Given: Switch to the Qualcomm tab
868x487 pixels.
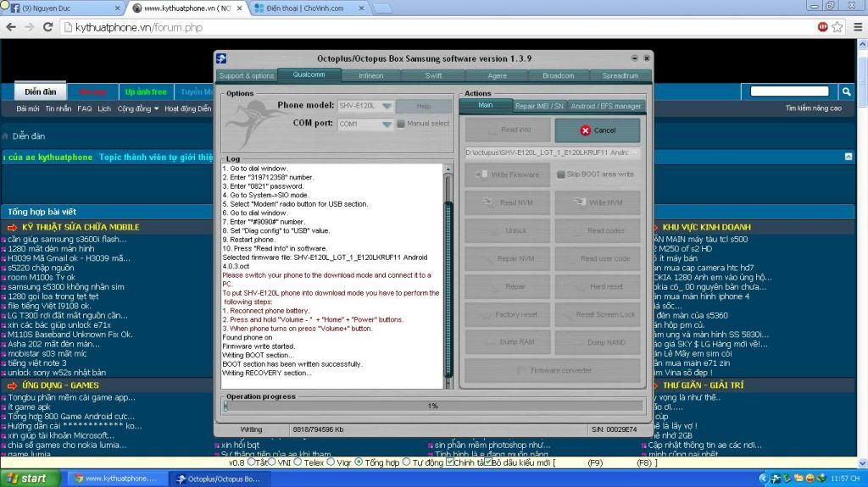Looking at the screenshot, I should tap(309, 75).
